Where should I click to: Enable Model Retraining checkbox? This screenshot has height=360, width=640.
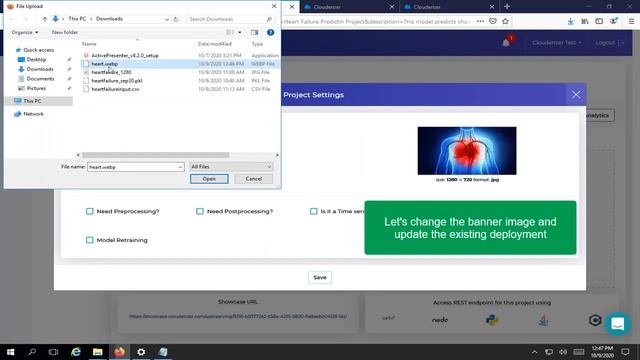point(90,240)
